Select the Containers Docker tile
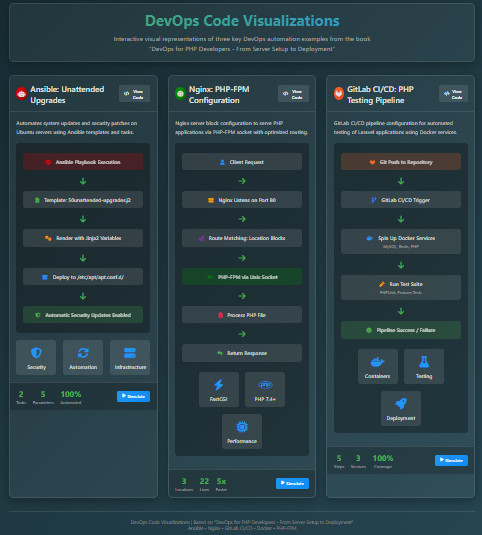 tap(378, 366)
